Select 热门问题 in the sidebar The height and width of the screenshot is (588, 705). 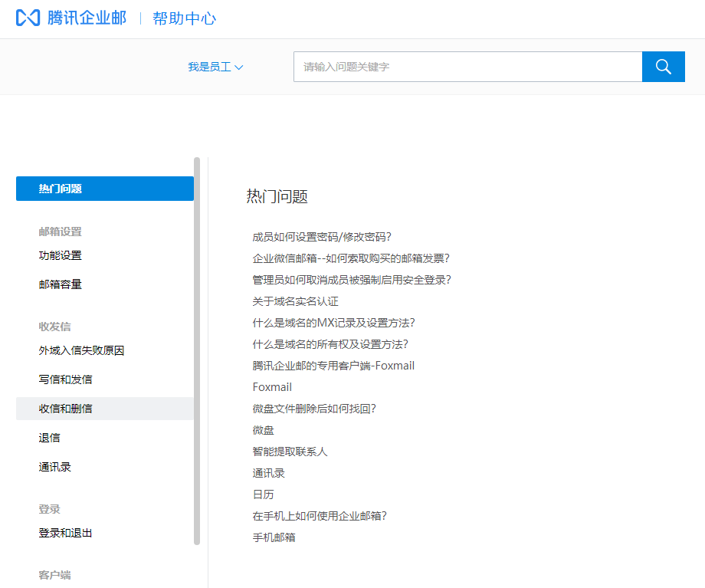(x=104, y=189)
